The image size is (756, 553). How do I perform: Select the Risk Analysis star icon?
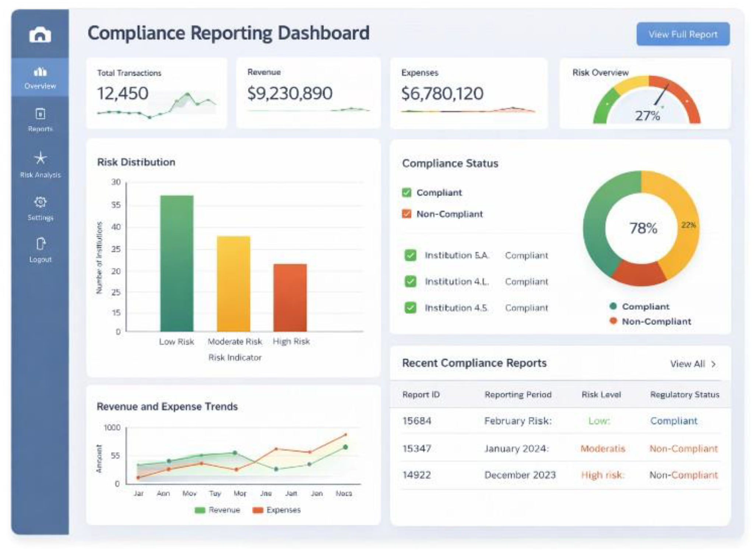coord(41,158)
